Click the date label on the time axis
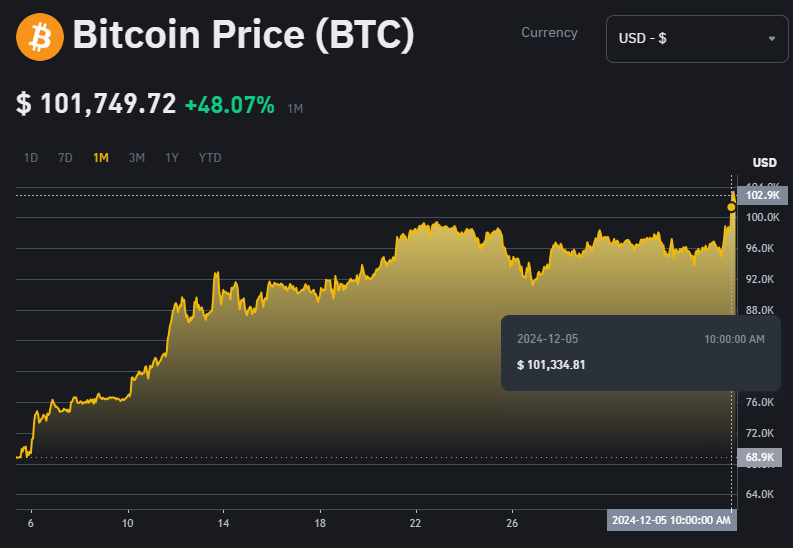The image size is (793, 548). click(672, 520)
